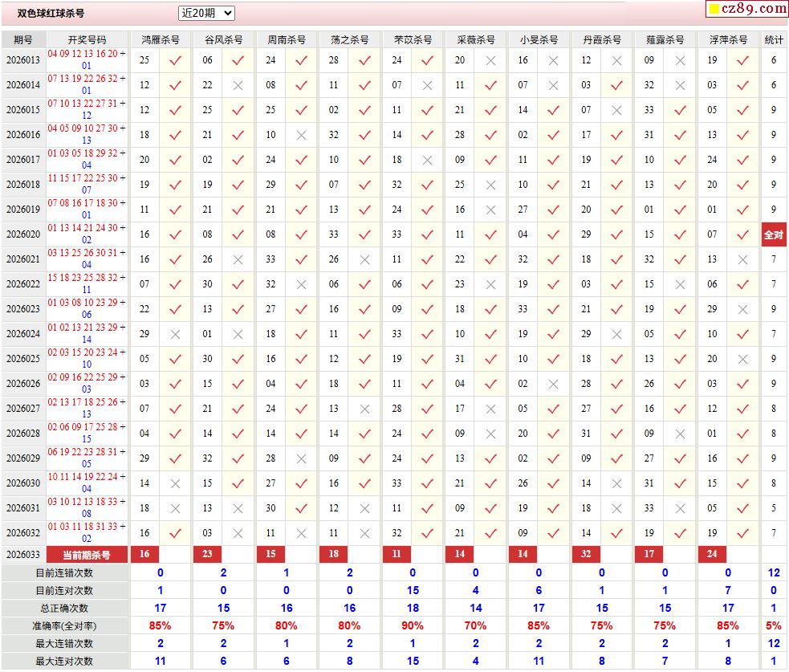Click the checkmark for 蒹葭杀号 in row 2026029

pyautogui.click(x=680, y=458)
